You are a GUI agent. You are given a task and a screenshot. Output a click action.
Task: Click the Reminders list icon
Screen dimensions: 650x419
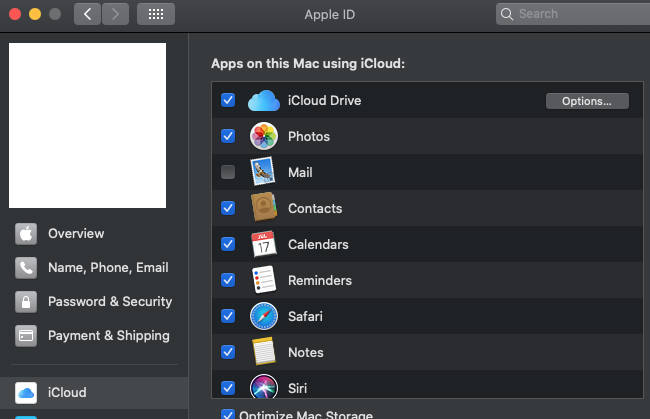coord(264,280)
